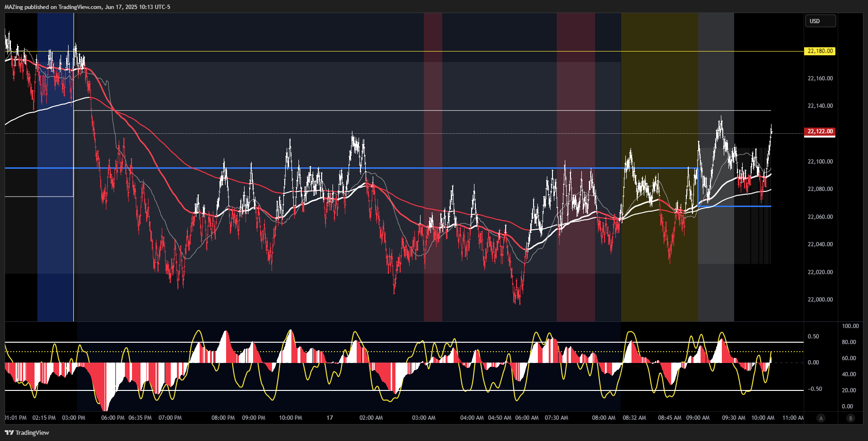Click the 0.50 histogram scale label
The height and width of the screenshot is (441, 868).
(813, 337)
